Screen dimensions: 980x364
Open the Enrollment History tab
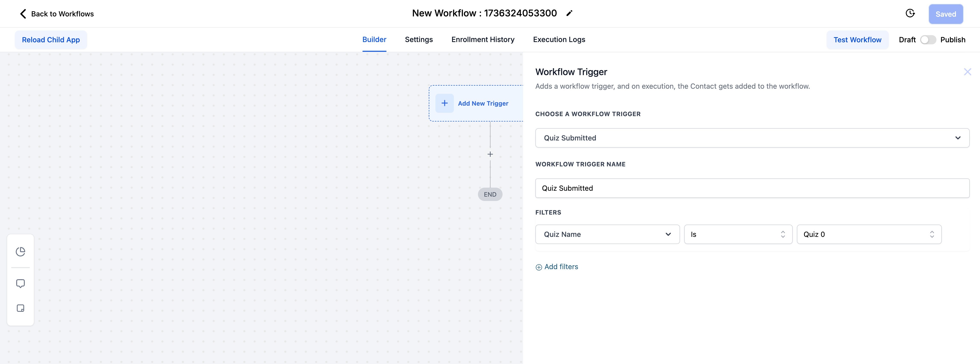[x=482, y=39]
